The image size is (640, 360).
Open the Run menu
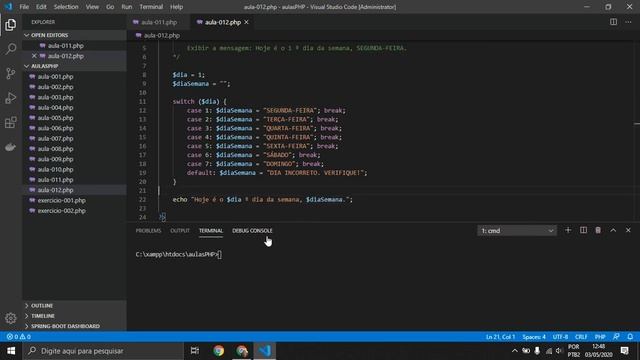click(x=127, y=7)
